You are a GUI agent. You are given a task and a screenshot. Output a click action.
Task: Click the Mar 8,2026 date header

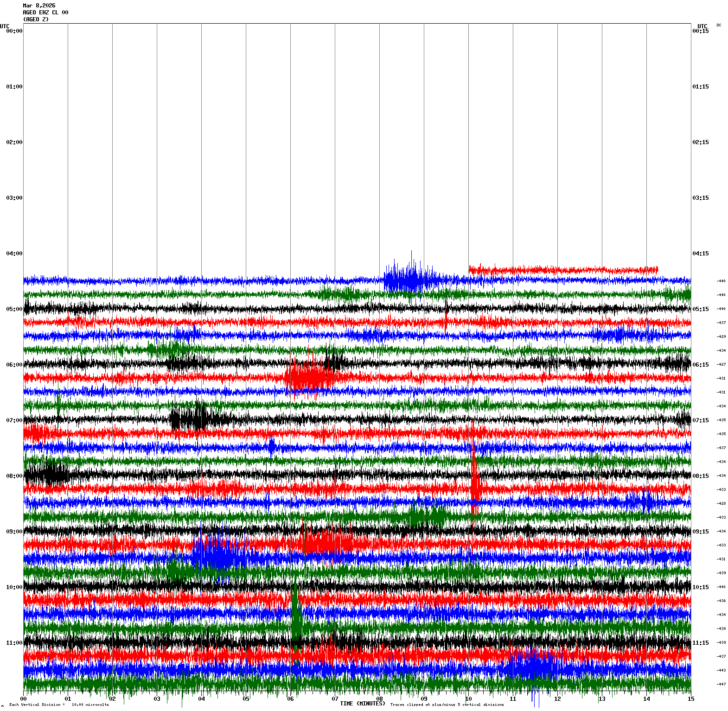click(x=39, y=6)
